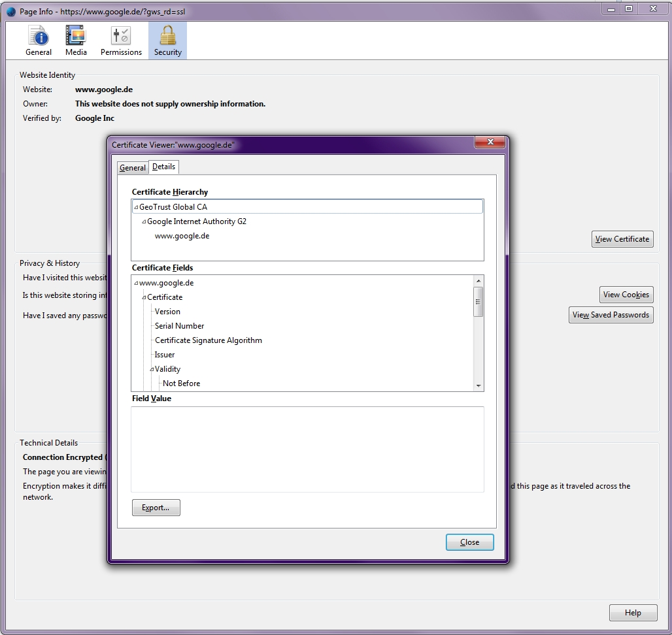Click the Help button

[633, 613]
